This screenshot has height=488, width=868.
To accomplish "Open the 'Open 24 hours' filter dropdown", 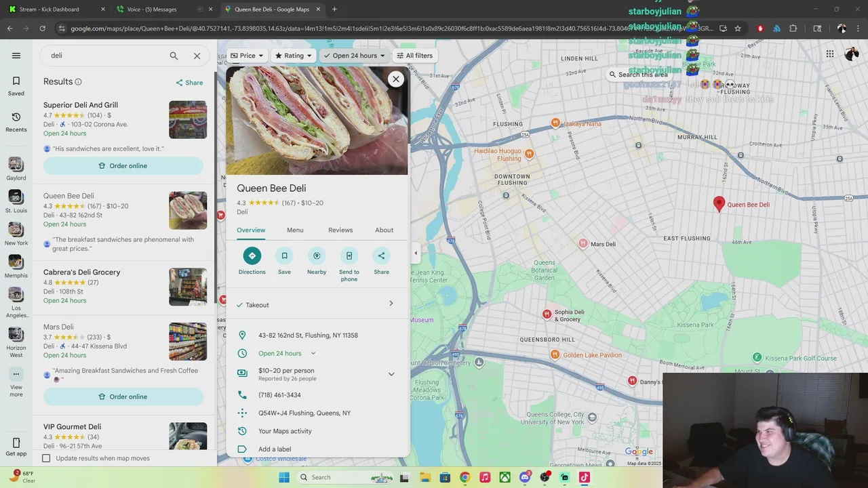I will (354, 56).
